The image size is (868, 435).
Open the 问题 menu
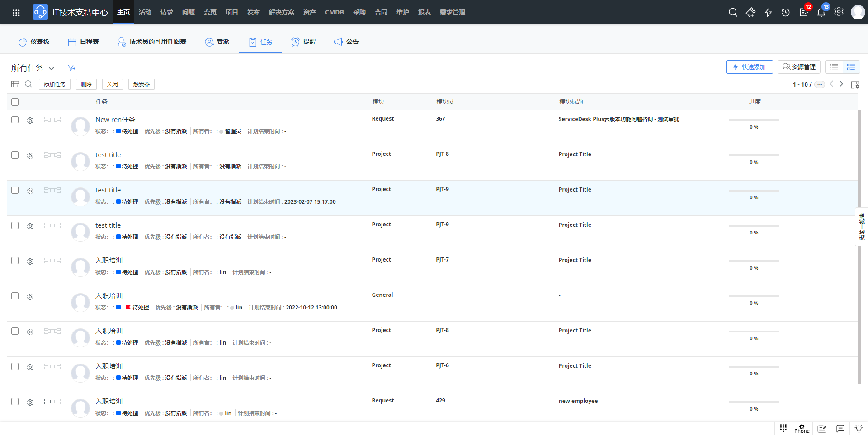(x=189, y=12)
